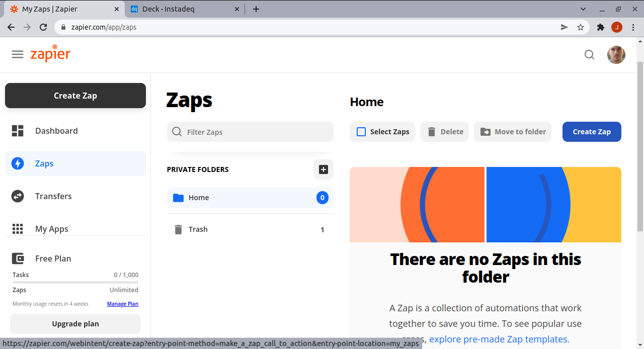Screen dimensions: 644x349
Task: Tick the Select Zaps checkbox
Action: 361,132
